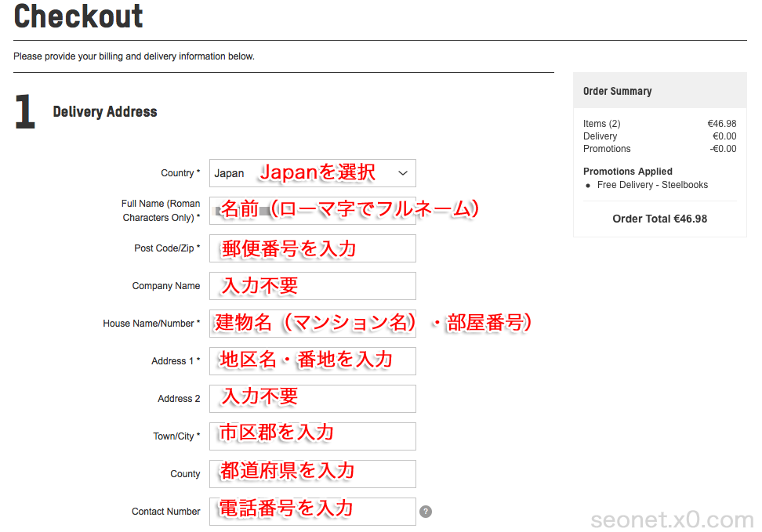Click the Country field label
Viewport: 762px width, 532px height.
(x=180, y=173)
